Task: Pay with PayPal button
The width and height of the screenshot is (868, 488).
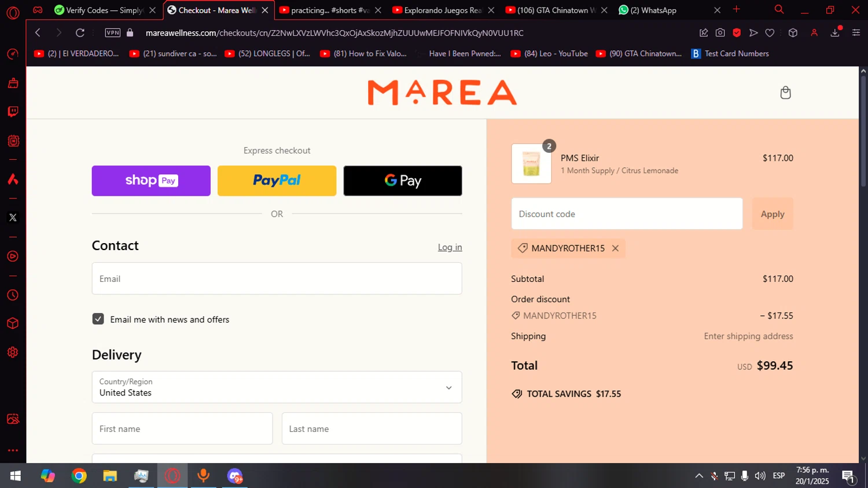Action: tap(277, 181)
